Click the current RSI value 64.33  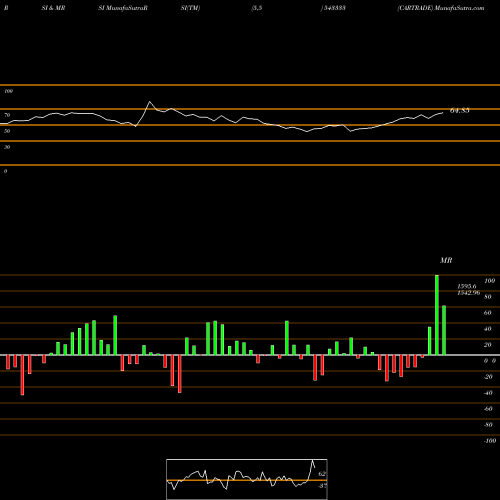point(460,110)
